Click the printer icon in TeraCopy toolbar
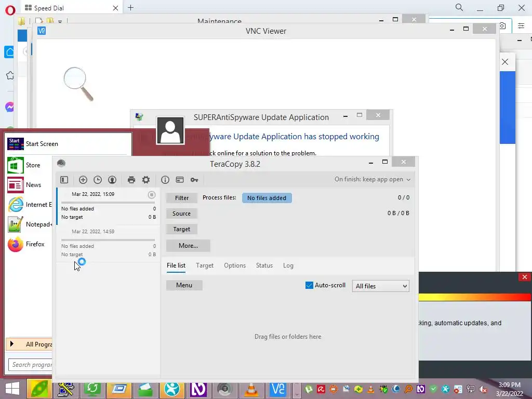Viewport: 532px width, 399px height. click(131, 180)
